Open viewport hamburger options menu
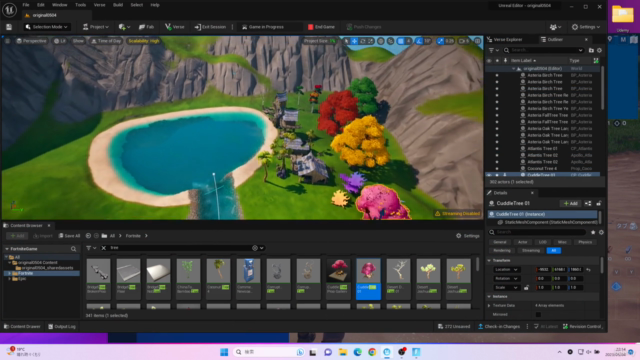This screenshot has height=360, width=640. 7,41
